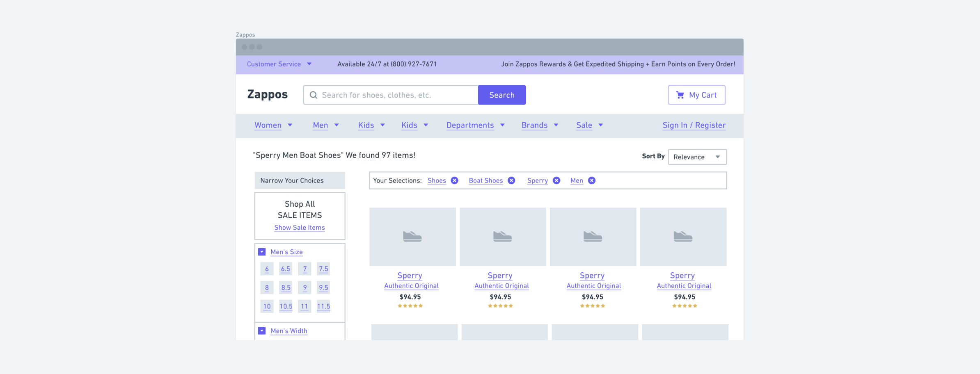Open the Customer Service dropdown

279,64
